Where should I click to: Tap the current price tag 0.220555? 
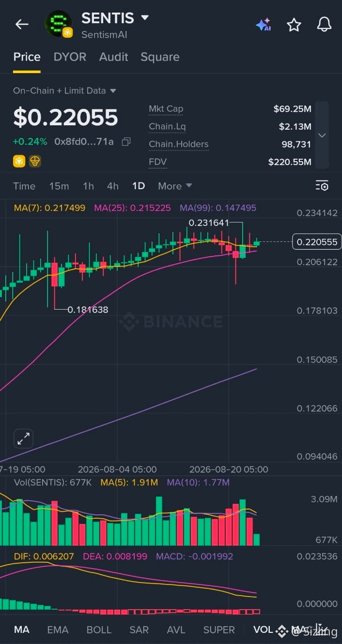[x=317, y=242]
